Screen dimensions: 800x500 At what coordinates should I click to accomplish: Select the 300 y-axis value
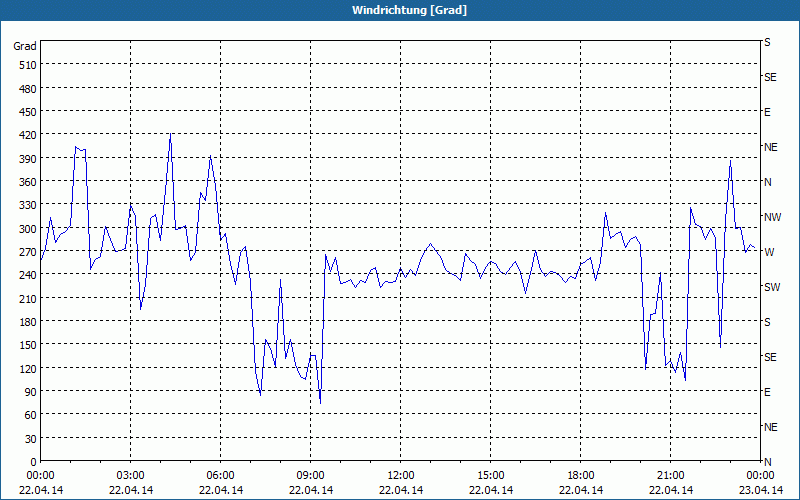29,229
